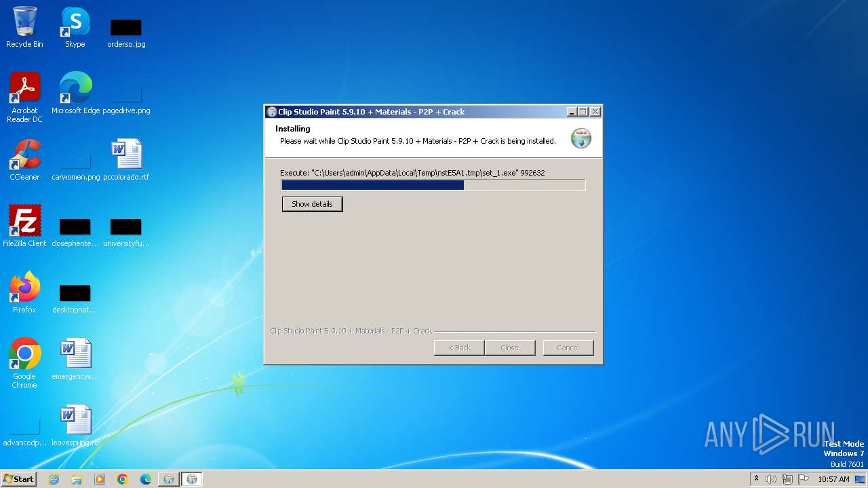Select the closephente file icon
This screenshot has height=488, width=868.
point(75,232)
